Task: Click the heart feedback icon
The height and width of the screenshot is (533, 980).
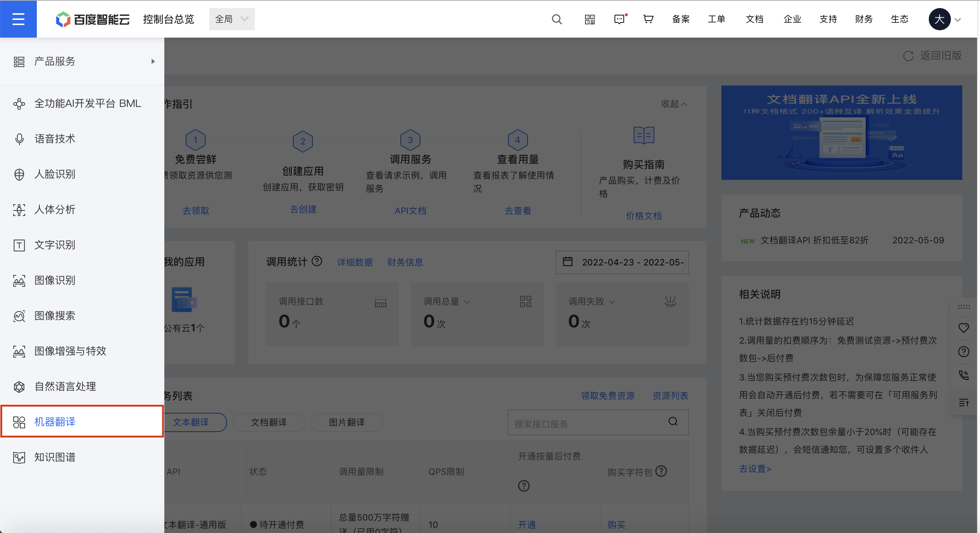Action: tap(964, 328)
